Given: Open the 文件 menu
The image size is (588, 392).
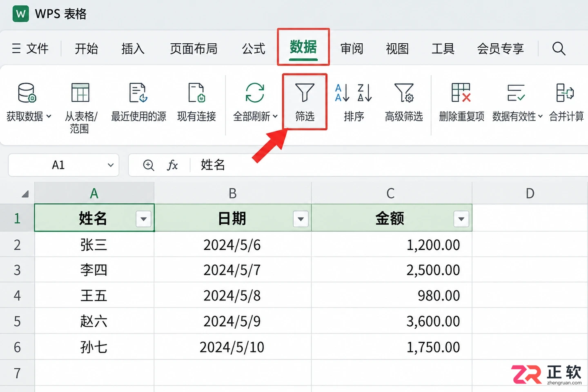Looking at the screenshot, I should click(x=30, y=49).
